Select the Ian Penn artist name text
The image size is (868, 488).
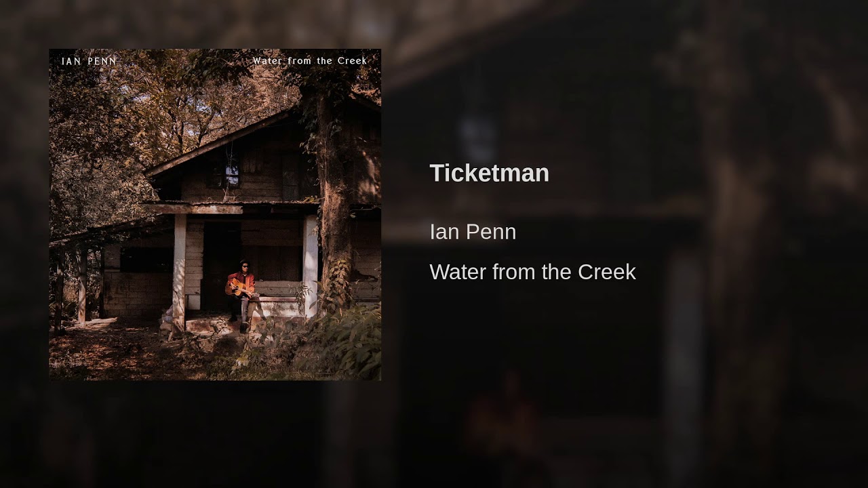(473, 232)
